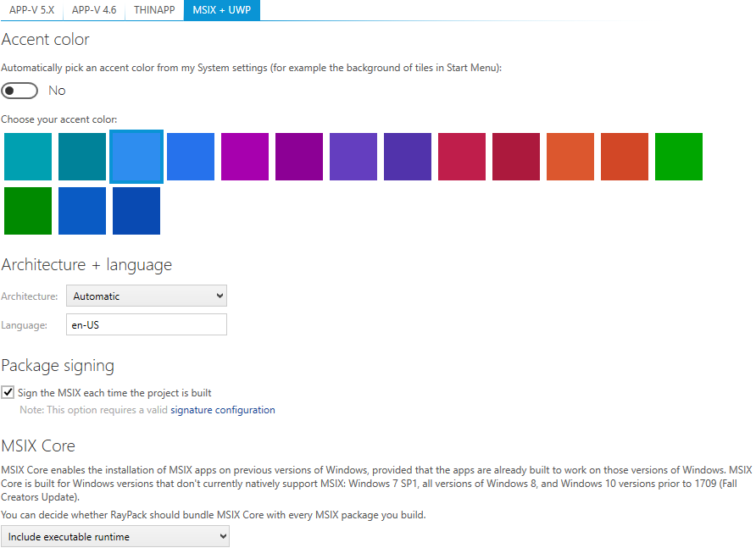Select the bright magenta accent color swatch
The width and height of the screenshot is (756, 548).
click(245, 157)
